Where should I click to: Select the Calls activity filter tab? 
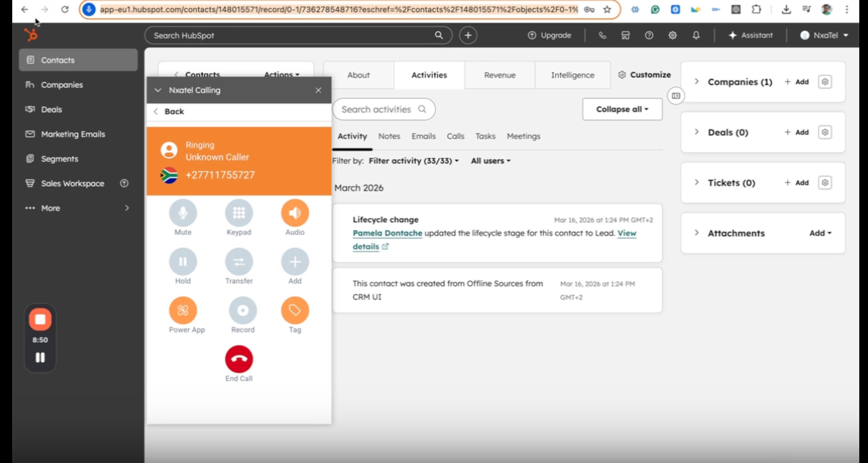(x=455, y=136)
